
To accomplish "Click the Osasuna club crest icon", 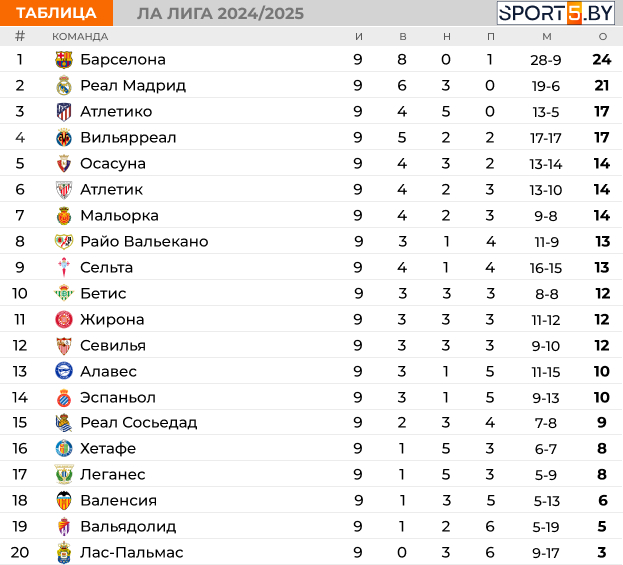I will [x=64, y=164].
